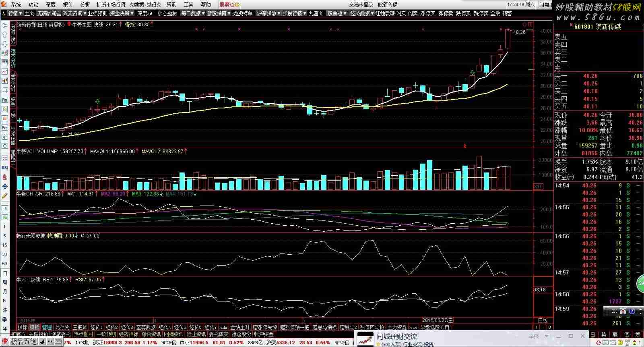Click the 预警 alert button
Viewport: 644px width, 347px height.
pos(507,13)
